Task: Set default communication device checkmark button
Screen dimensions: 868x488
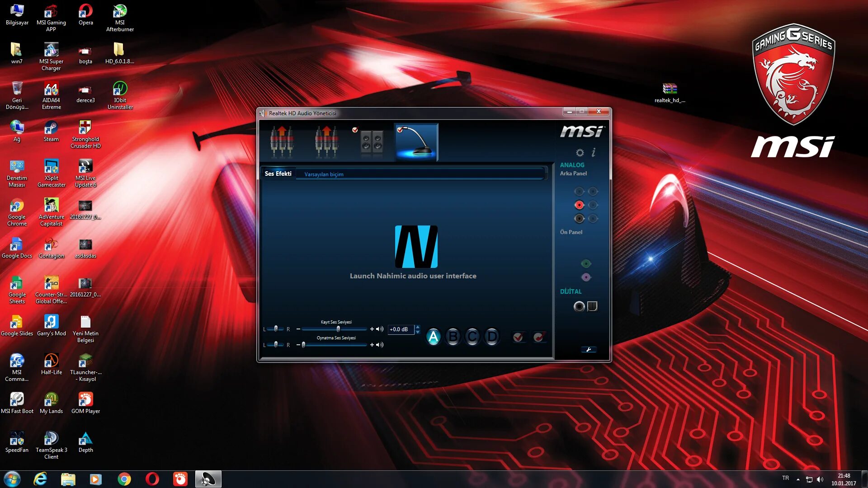Action: [538, 337]
